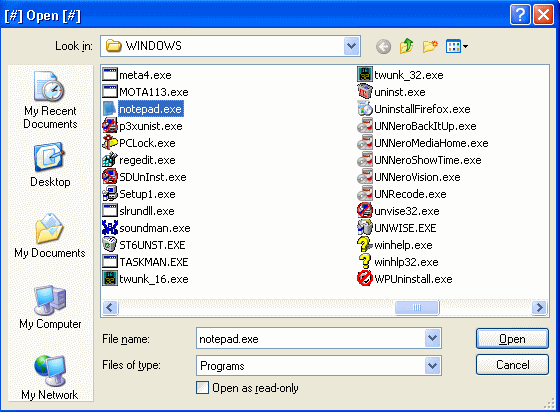Select the UNWISE.EXE file icon
The width and height of the screenshot is (560, 412).
click(x=365, y=228)
